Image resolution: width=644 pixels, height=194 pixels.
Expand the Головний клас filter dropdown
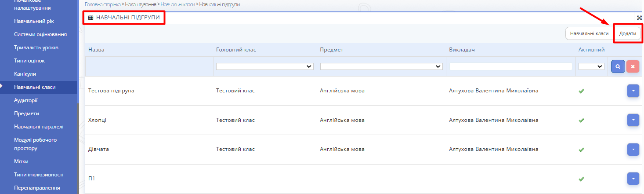(264, 66)
